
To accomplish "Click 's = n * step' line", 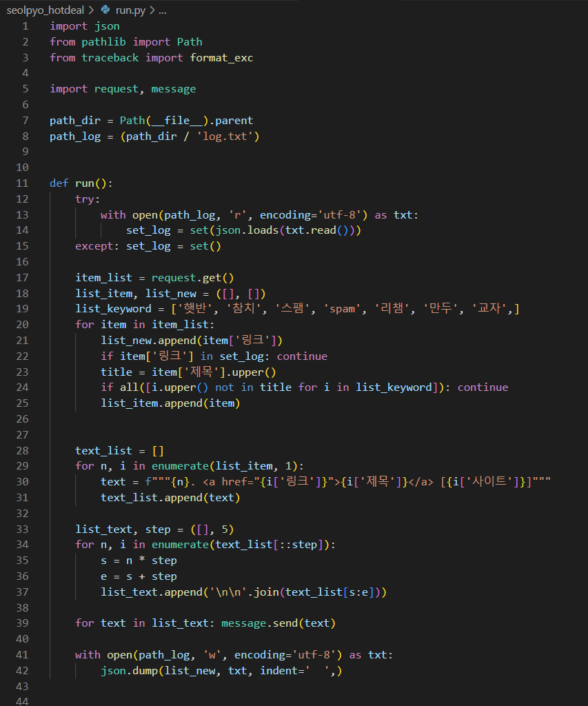I will (x=139, y=561).
